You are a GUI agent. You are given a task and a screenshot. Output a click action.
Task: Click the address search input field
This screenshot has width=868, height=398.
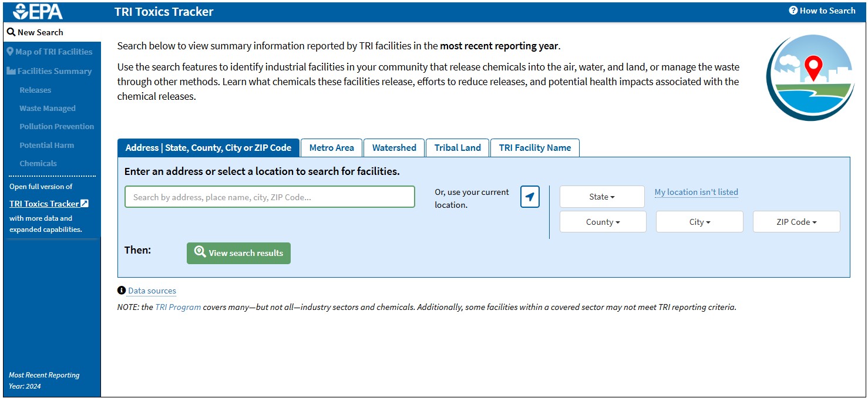click(x=269, y=197)
